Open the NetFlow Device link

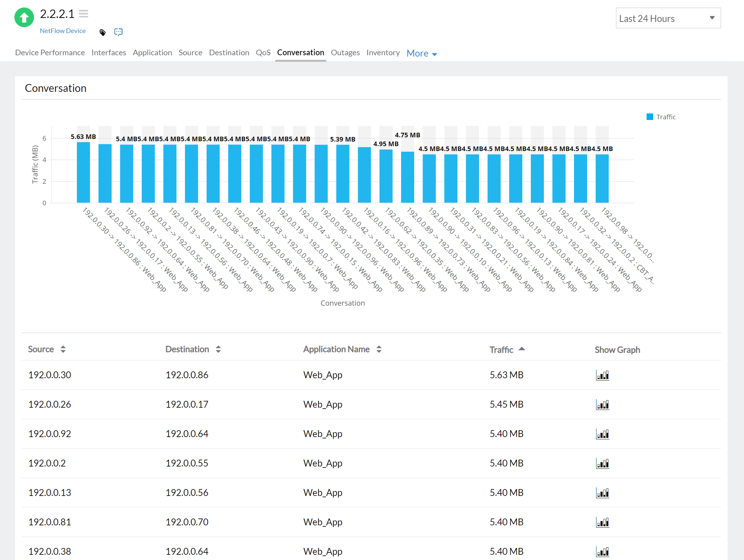[62, 31]
